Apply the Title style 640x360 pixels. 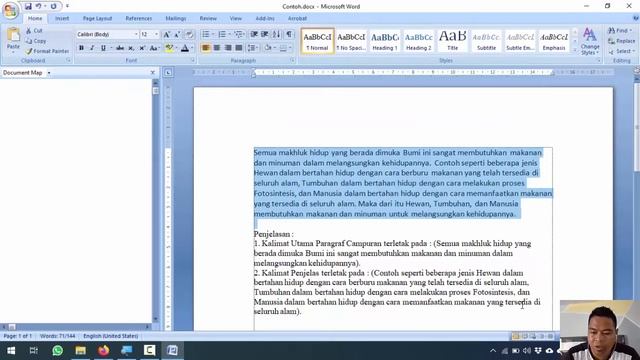[452, 41]
